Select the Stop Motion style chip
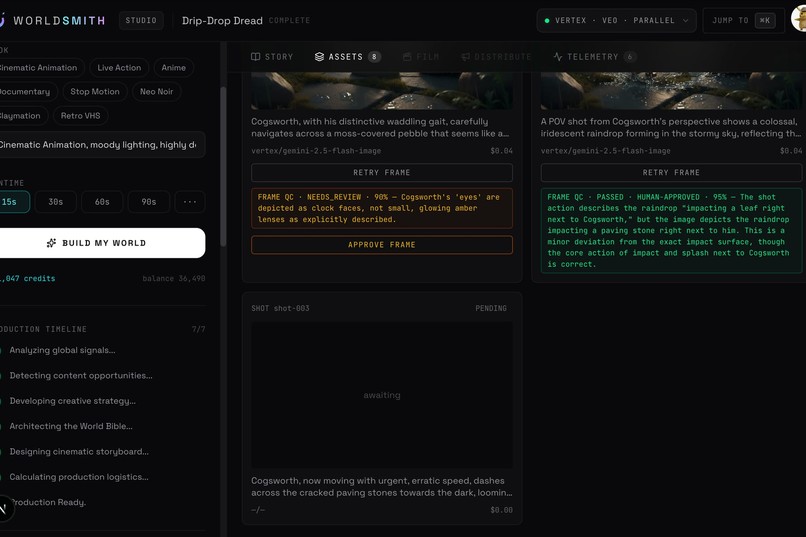The image size is (806, 537). (x=95, y=91)
